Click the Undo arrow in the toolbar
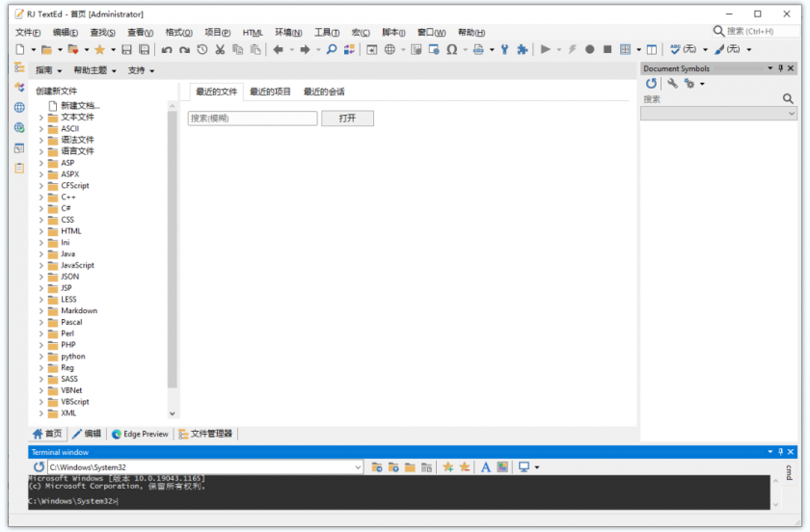The width and height of the screenshot is (810, 532). pos(167,49)
